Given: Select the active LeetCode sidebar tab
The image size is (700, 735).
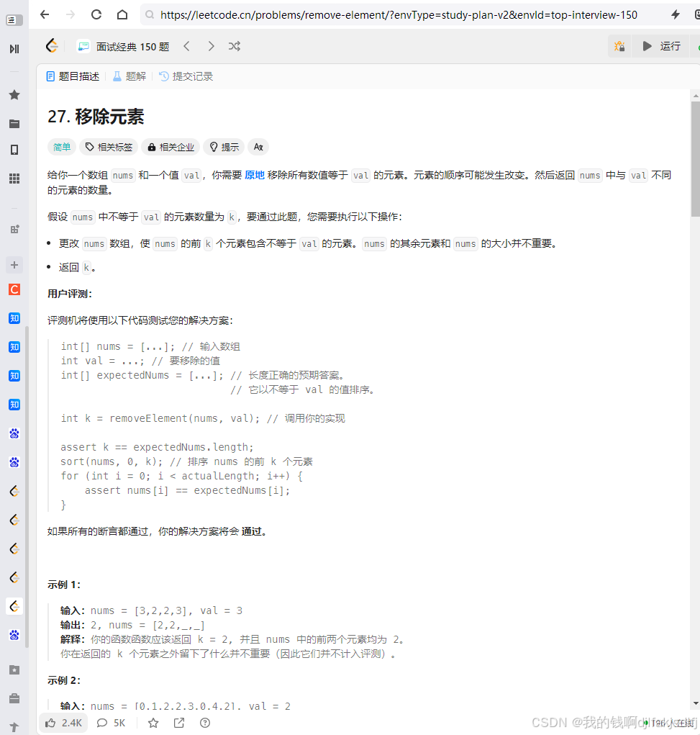Looking at the screenshot, I should (x=14, y=607).
